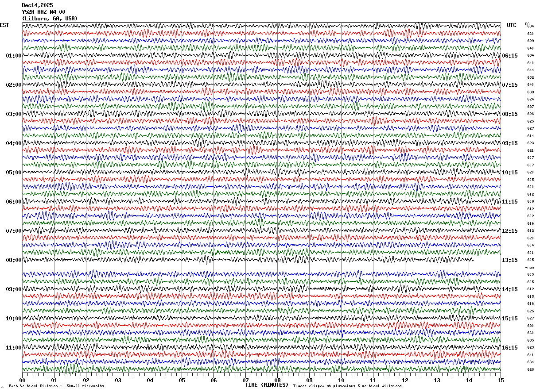Click the location text '(Lilburn, GA, USA)'
The image size is (536, 392).
point(50,19)
